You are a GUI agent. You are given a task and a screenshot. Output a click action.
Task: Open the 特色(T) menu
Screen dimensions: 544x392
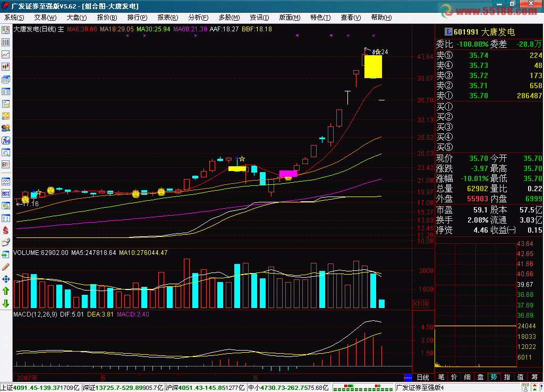point(320,18)
